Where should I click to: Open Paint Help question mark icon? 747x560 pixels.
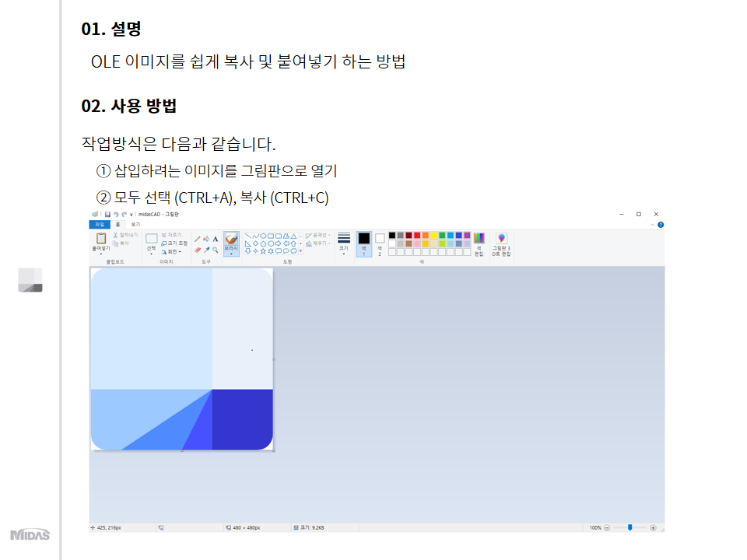tap(661, 225)
